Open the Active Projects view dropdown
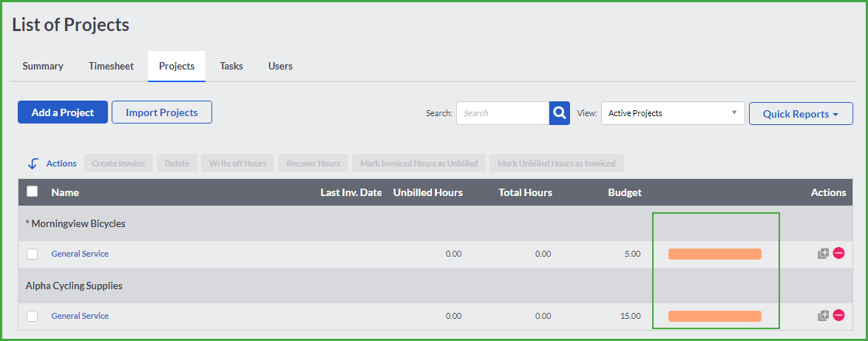The height and width of the screenshot is (341, 868). pyautogui.click(x=673, y=113)
